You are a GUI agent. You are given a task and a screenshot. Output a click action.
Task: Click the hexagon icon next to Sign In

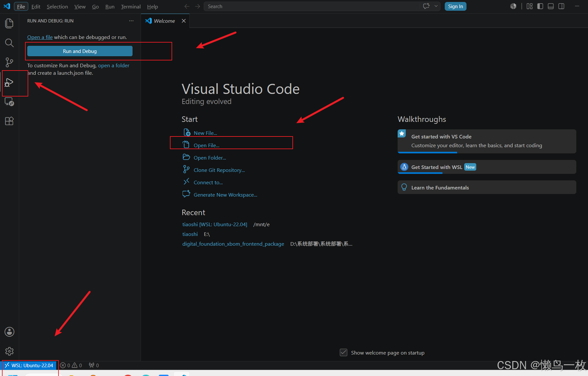513,6
